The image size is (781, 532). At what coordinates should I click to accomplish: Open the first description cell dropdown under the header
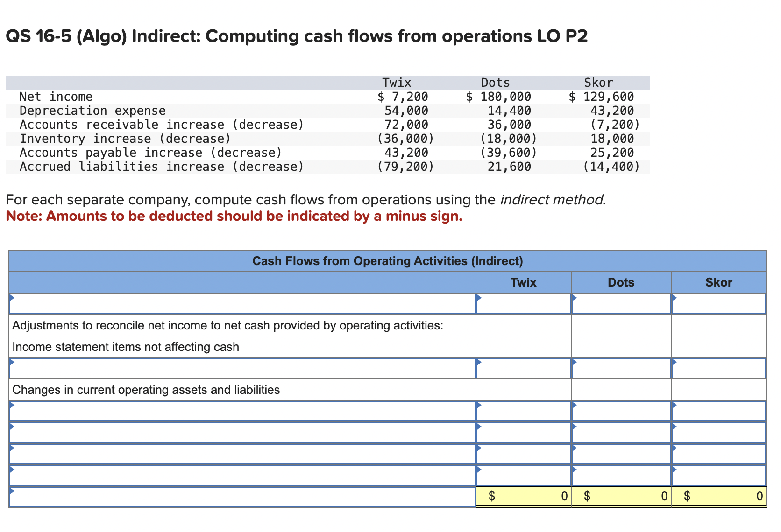pos(234,303)
